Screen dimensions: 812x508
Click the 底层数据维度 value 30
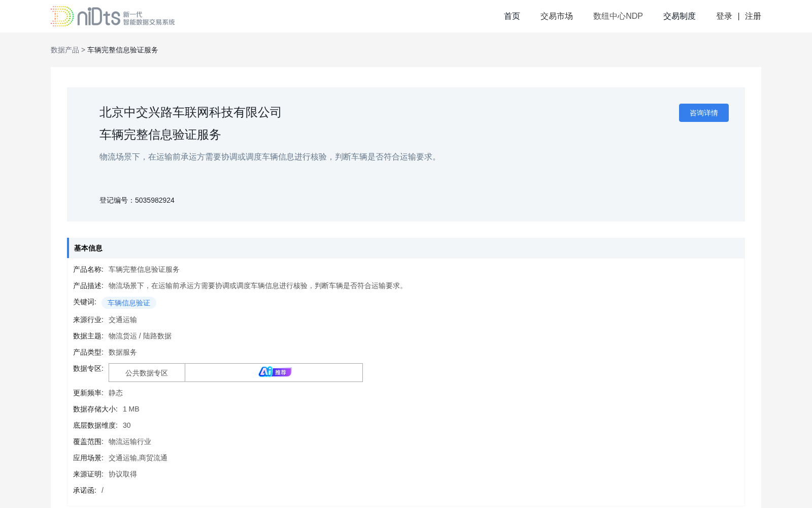[127, 425]
